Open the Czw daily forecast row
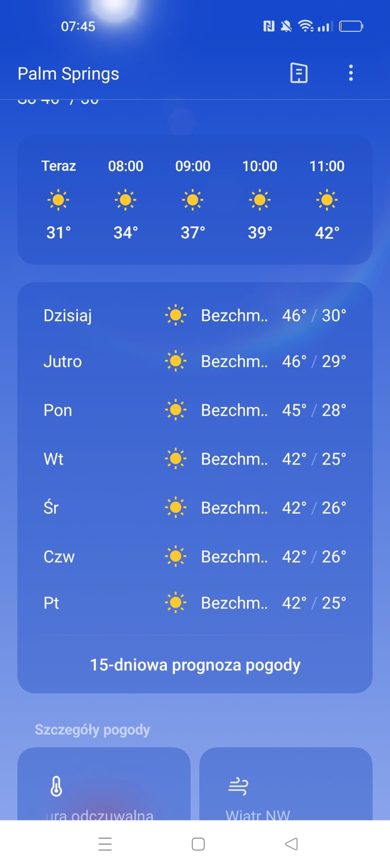The width and height of the screenshot is (390, 868). 195,556
